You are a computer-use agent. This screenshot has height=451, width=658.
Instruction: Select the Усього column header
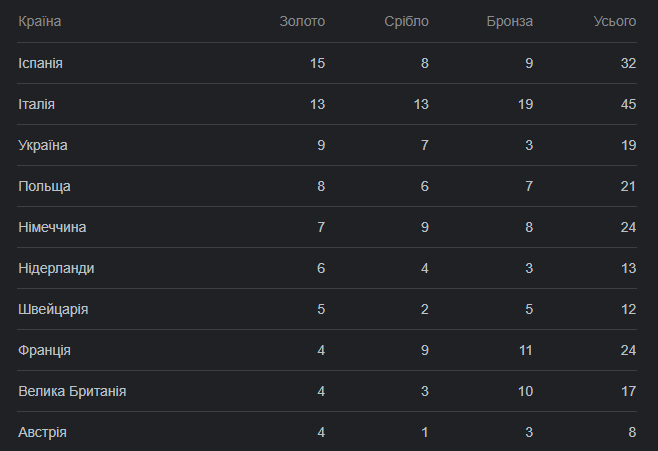[x=615, y=21]
